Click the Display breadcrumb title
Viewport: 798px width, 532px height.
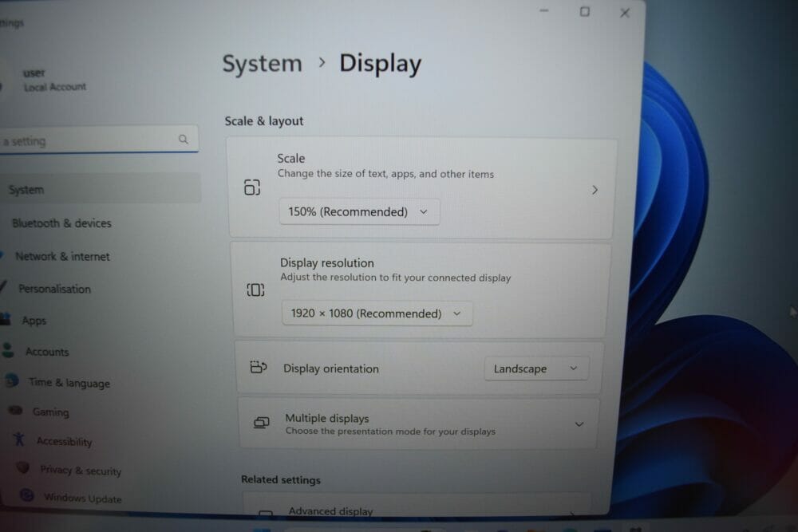[x=380, y=64]
